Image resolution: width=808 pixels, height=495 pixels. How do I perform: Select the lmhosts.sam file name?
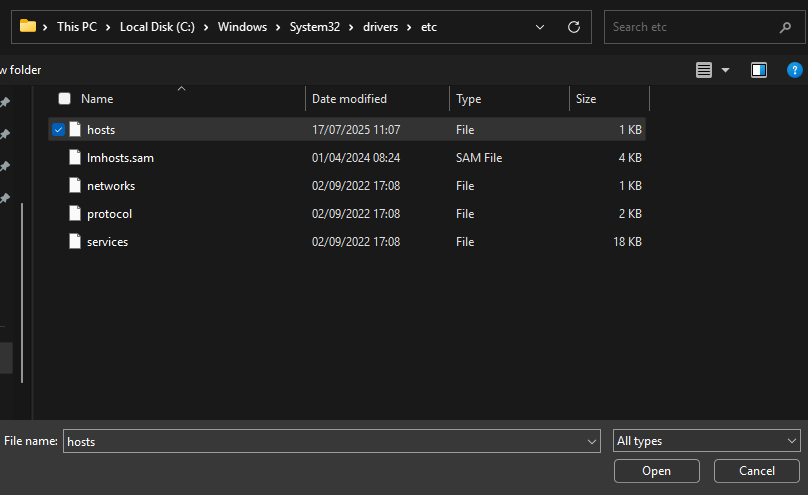tap(120, 158)
